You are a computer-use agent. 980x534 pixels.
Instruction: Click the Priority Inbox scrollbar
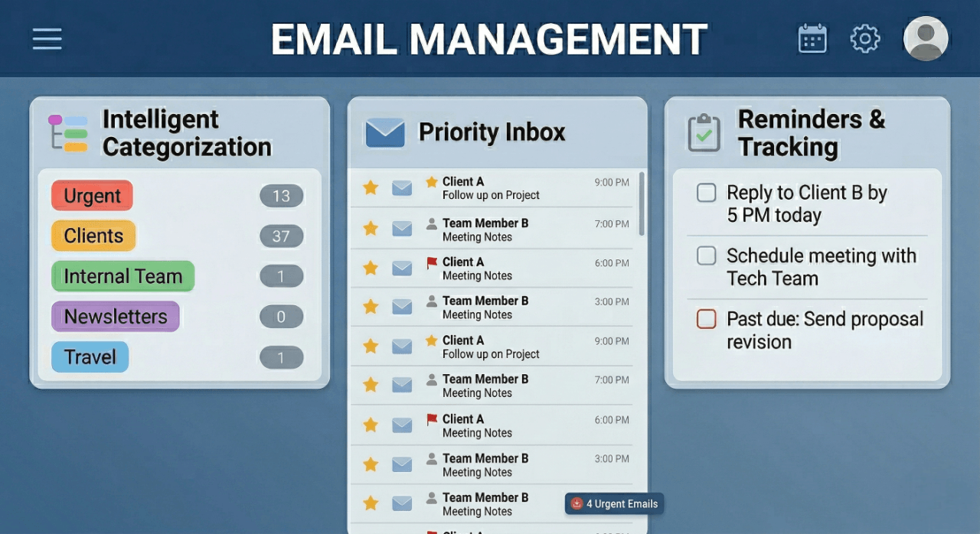pyautogui.click(x=642, y=204)
